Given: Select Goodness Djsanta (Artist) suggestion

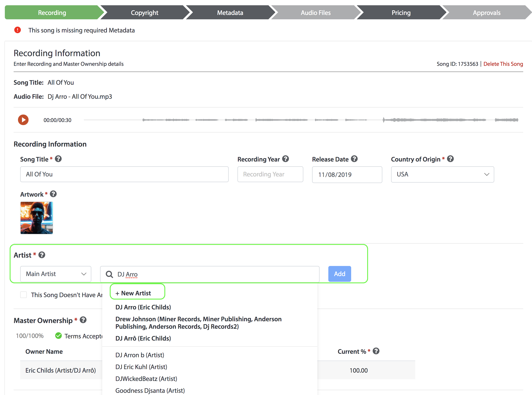Looking at the screenshot, I should pyautogui.click(x=150, y=390).
